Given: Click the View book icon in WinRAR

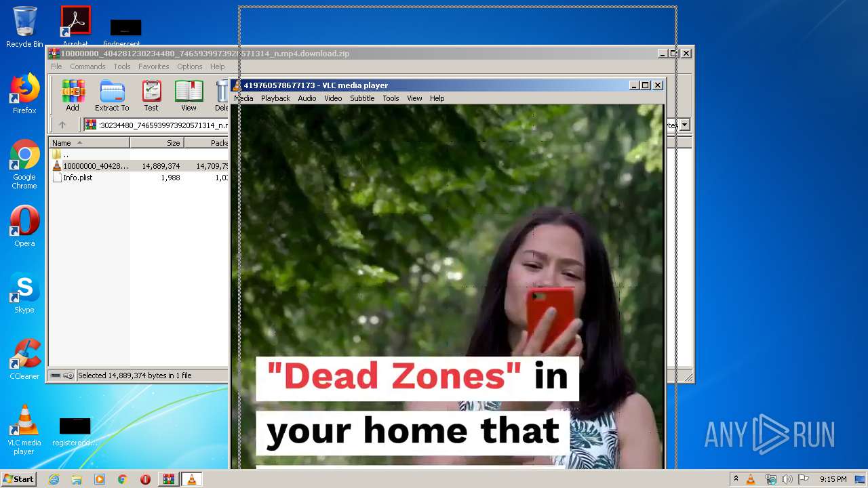Looking at the screenshot, I should [x=189, y=96].
